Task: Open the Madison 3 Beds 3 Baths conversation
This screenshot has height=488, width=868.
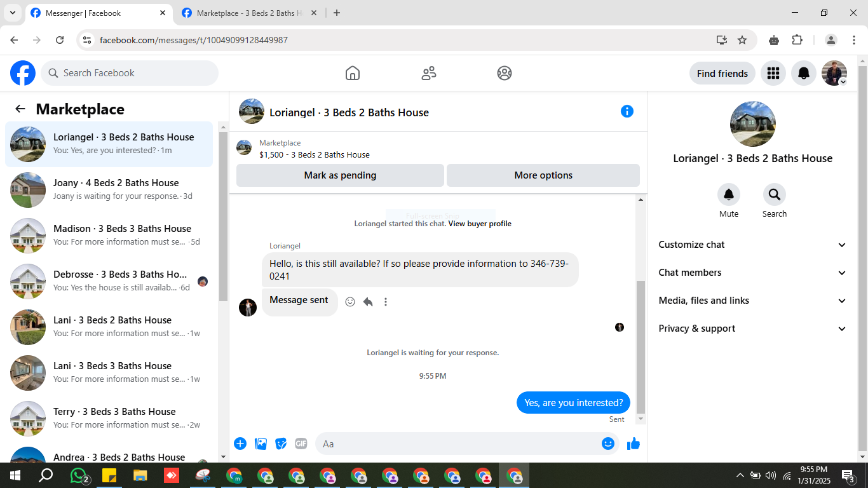Action: coord(109,236)
